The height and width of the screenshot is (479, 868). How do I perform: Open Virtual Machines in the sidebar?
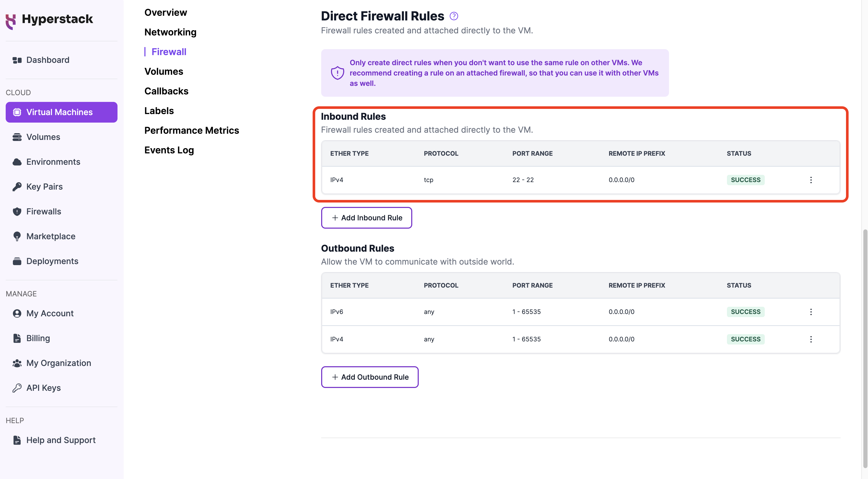61,112
